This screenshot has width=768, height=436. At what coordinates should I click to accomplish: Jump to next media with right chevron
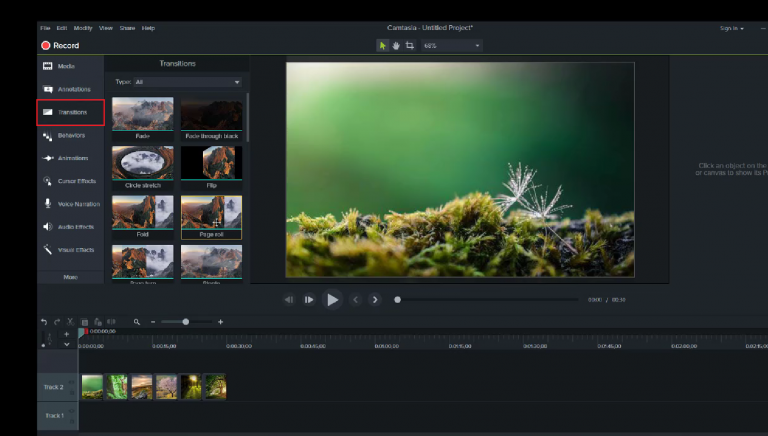pyautogui.click(x=375, y=299)
